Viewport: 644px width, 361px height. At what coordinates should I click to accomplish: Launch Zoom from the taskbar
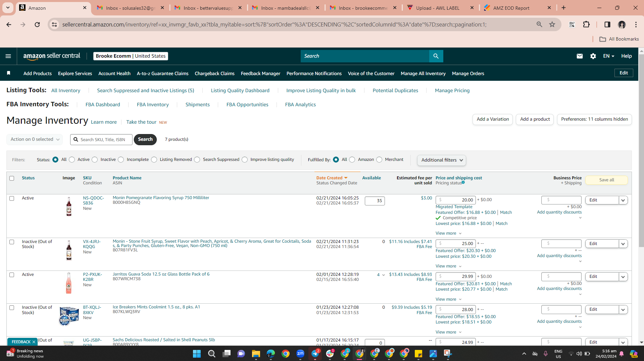pyautogui.click(x=300, y=354)
